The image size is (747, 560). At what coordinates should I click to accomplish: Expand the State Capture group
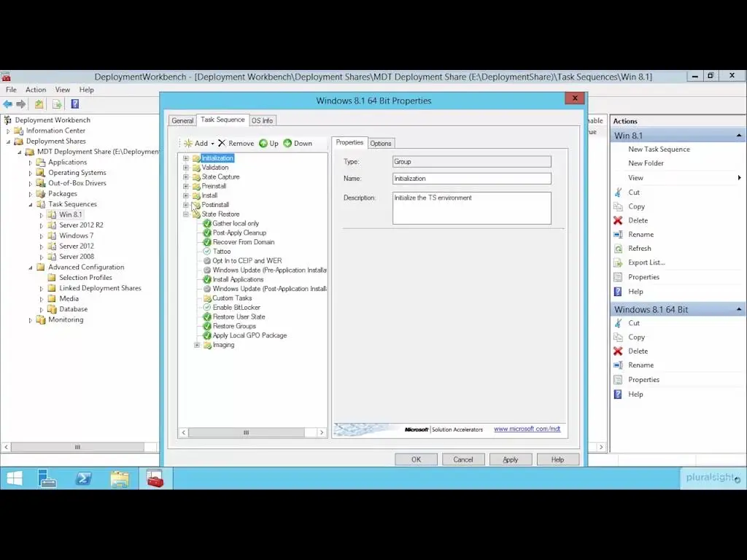coord(186,176)
